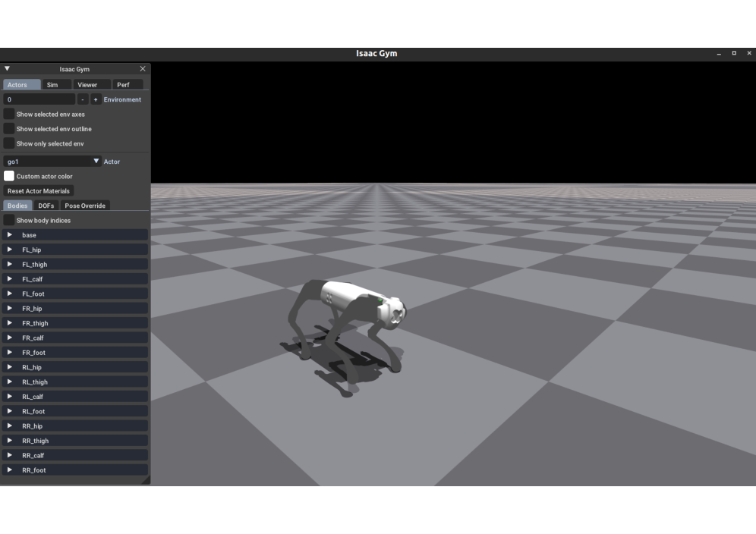Increase environment index with plus button
This screenshot has height=534, width=756.
tap(96, 99)
